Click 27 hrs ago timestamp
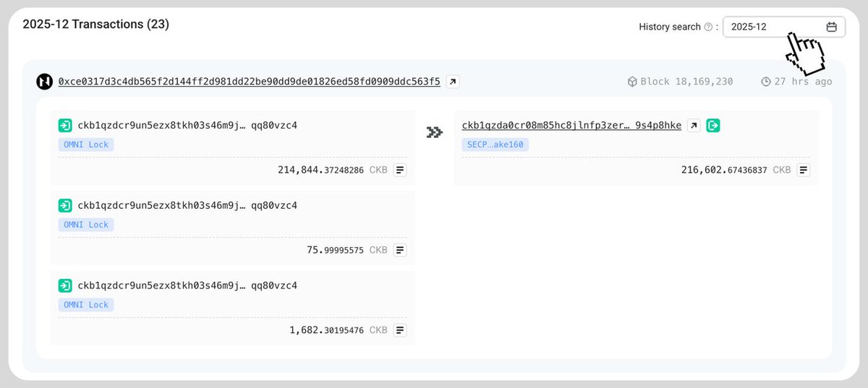 [x=803, y=82]
